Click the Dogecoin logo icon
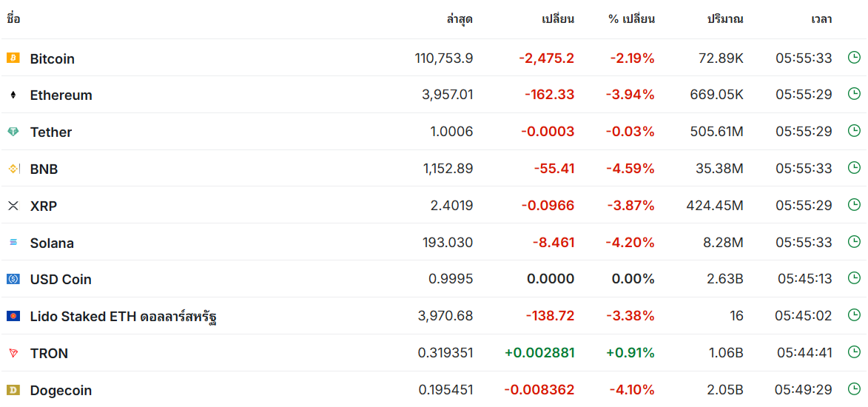 tap(13, 390)
